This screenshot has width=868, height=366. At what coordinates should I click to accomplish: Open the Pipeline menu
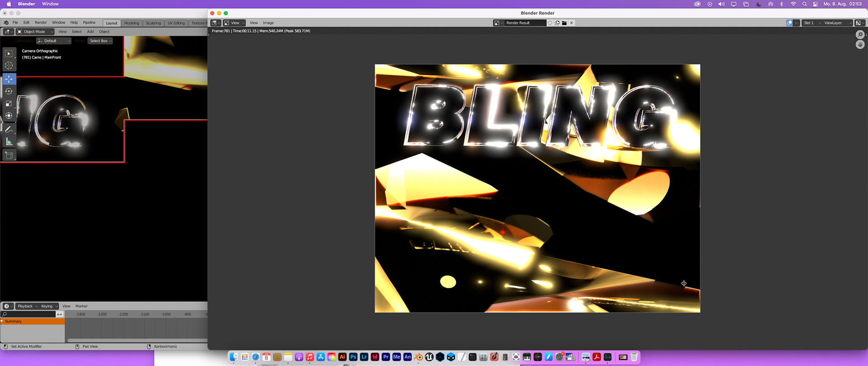pos(89,23)
